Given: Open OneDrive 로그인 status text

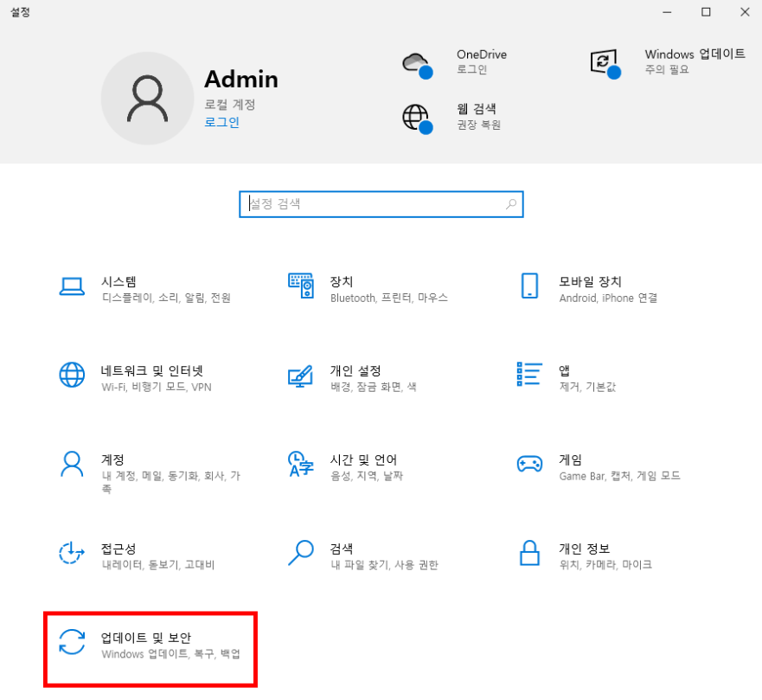Looking at the screenshot, I should 471,69.
